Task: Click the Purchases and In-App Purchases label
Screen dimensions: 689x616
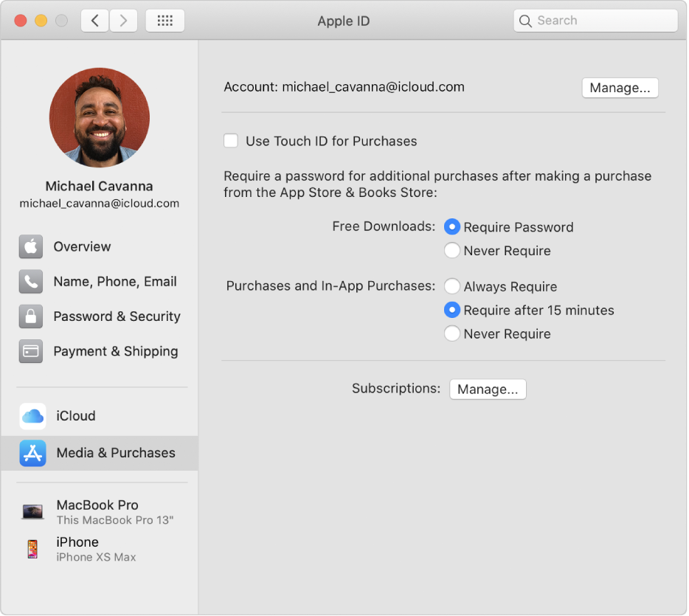Action: (x=330, y=286)
